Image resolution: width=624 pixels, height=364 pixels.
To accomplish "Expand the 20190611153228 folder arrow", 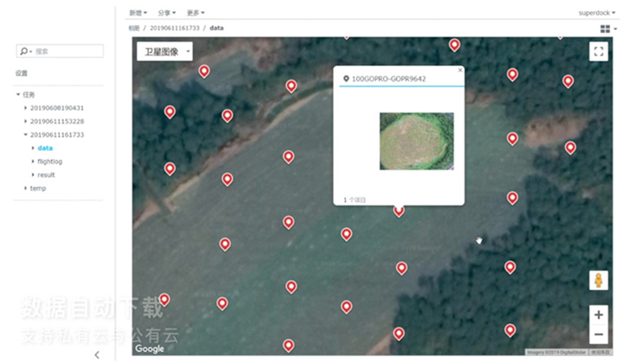I will (25, 121).
